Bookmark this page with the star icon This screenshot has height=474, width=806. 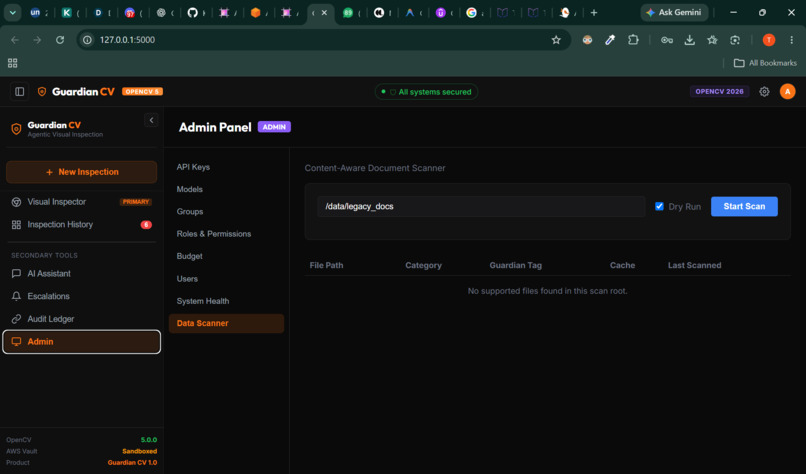(x=556, y=40)
